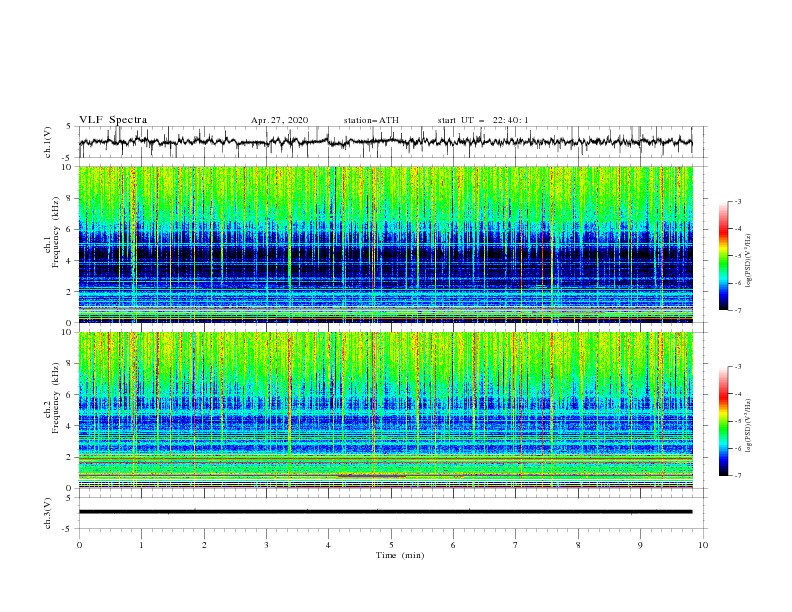This screenshot has width=792, height=612.
Task: Click the ch.1 spectrogram color scale bar
Action: tap(723, 256)
